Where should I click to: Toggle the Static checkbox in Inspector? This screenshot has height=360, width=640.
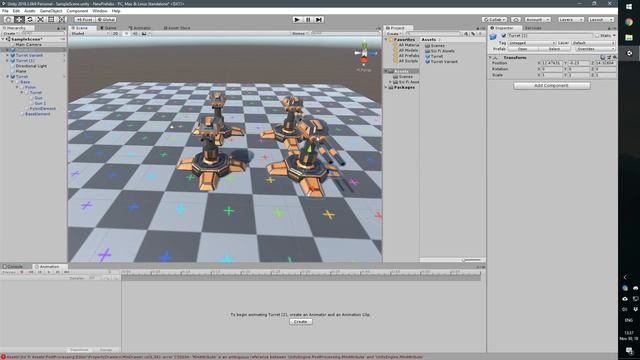(597, 36)
